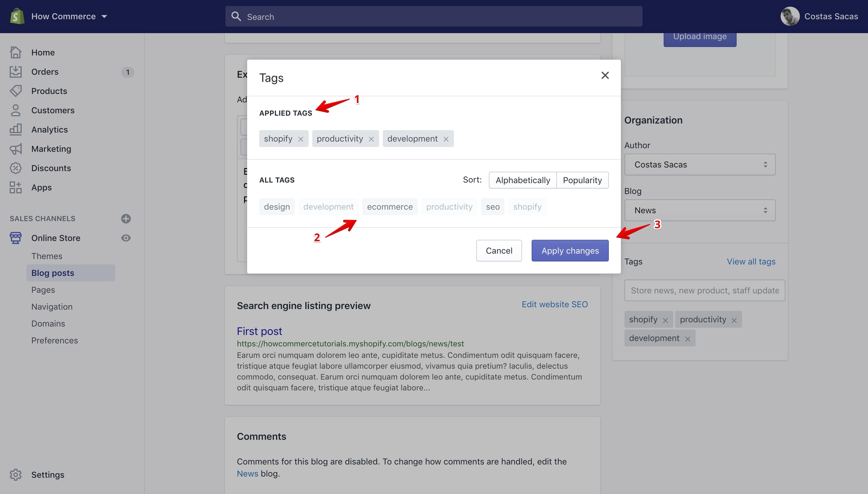Image resolution: width=868 pixels, height=494 pixels.
Task: Open Customers section
Action: coord(53,110)
